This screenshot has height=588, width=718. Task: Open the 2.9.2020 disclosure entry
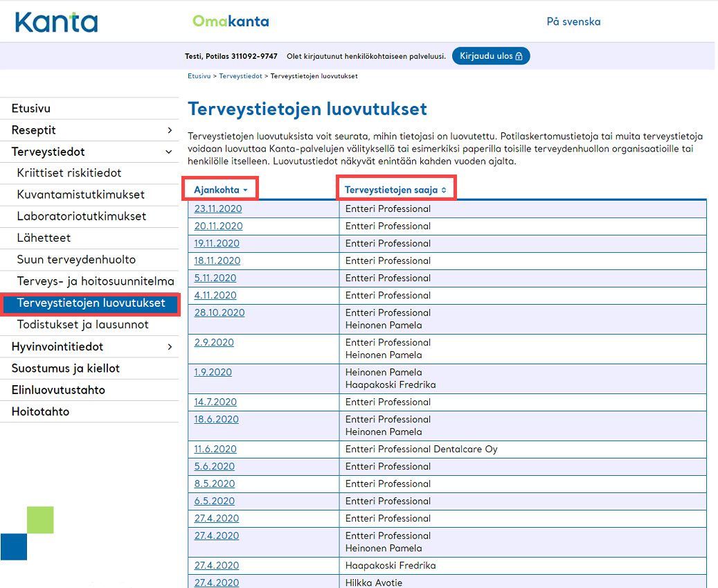[x=214, y=343]
